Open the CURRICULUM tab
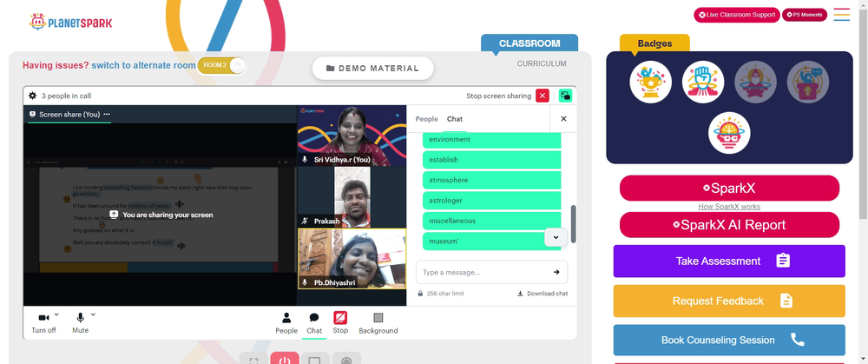The height and width of the screenshot is (364, 868). (542, 63)
